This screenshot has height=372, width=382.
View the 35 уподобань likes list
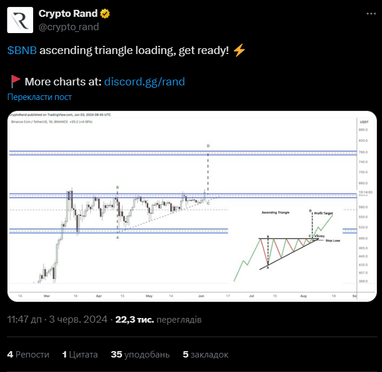(x=140, y=354)
